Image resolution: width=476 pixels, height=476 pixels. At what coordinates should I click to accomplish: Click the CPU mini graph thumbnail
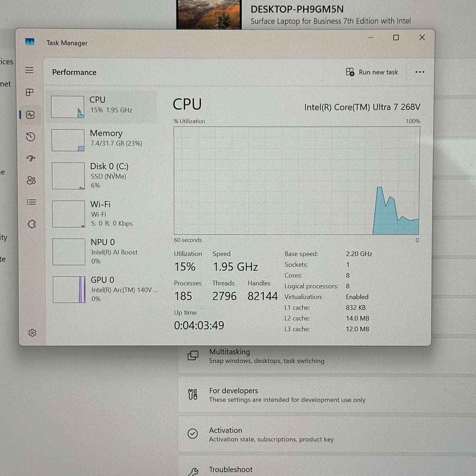[x=68, y=107]
